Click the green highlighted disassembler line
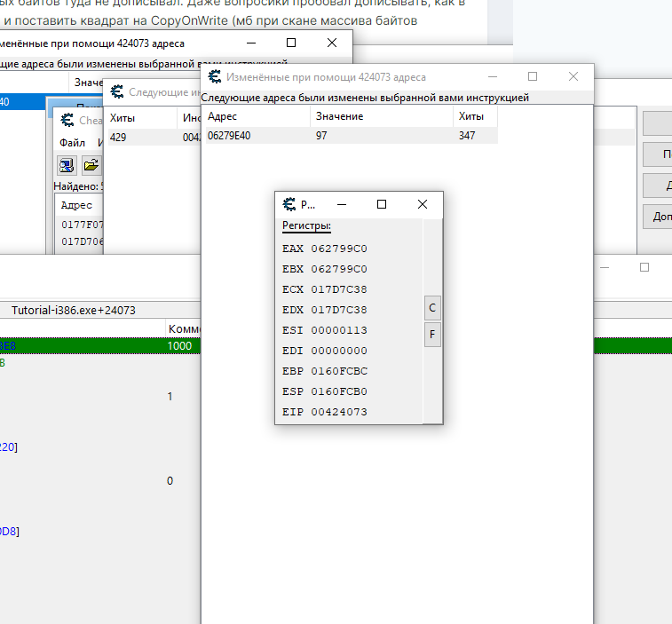The height and width of the screenshot is (624, 672). pos(355,345)
